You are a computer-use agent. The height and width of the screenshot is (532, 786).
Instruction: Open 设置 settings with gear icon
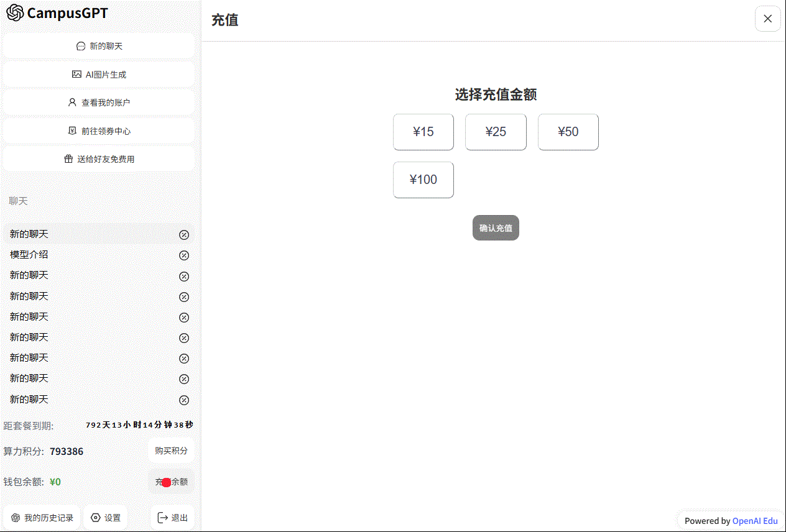coord(106,518)
